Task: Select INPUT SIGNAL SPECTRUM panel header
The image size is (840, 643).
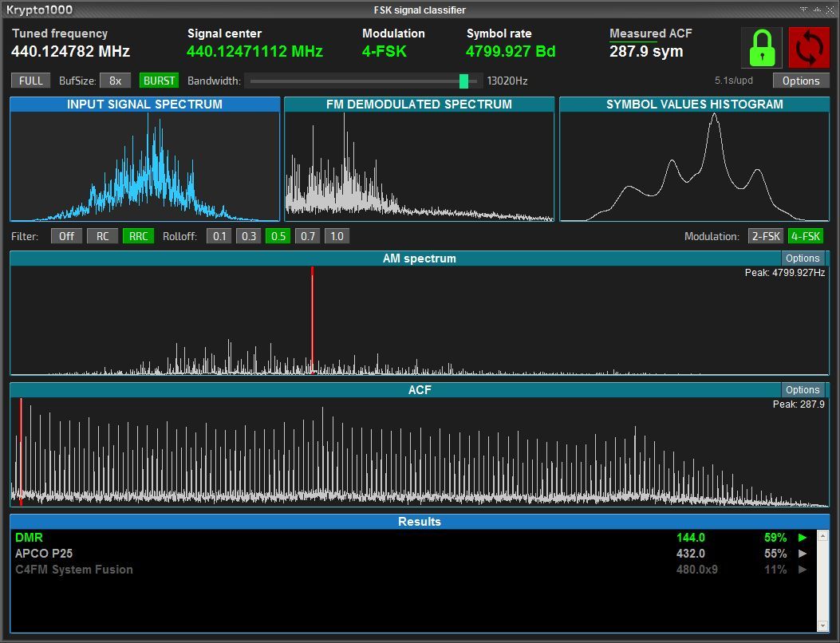Action: (144, 105)
